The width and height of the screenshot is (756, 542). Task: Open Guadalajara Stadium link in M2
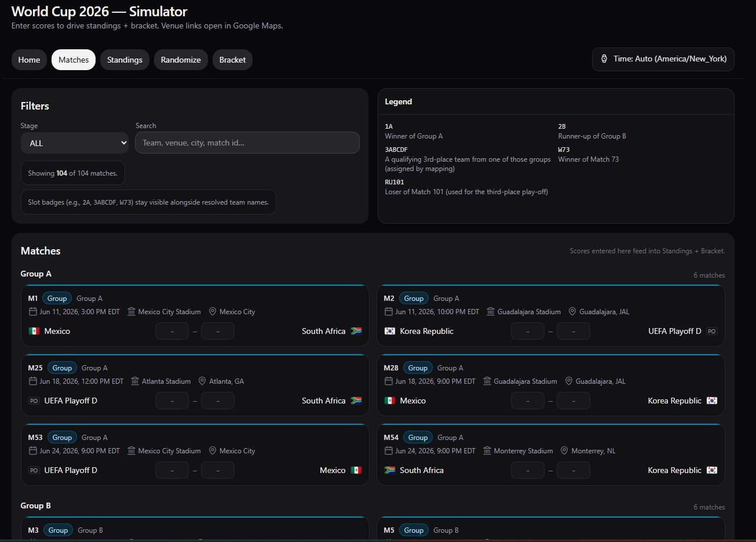pos(529,312)
